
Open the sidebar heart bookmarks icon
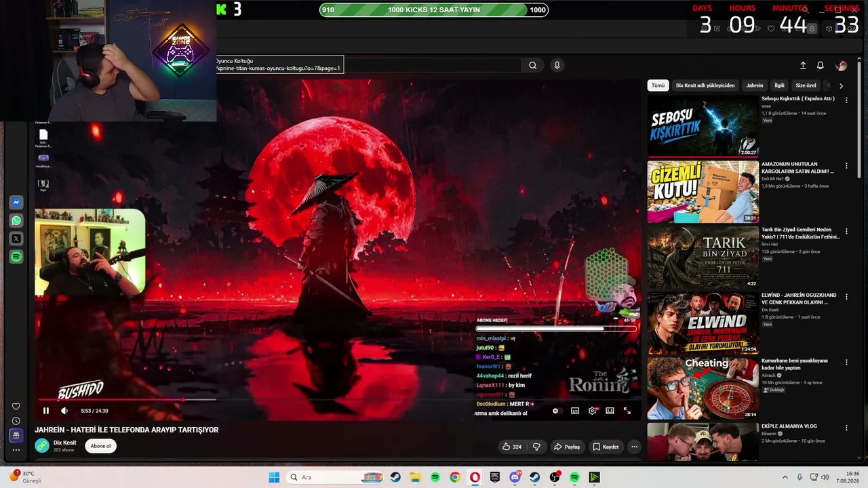tap(16, 407)
